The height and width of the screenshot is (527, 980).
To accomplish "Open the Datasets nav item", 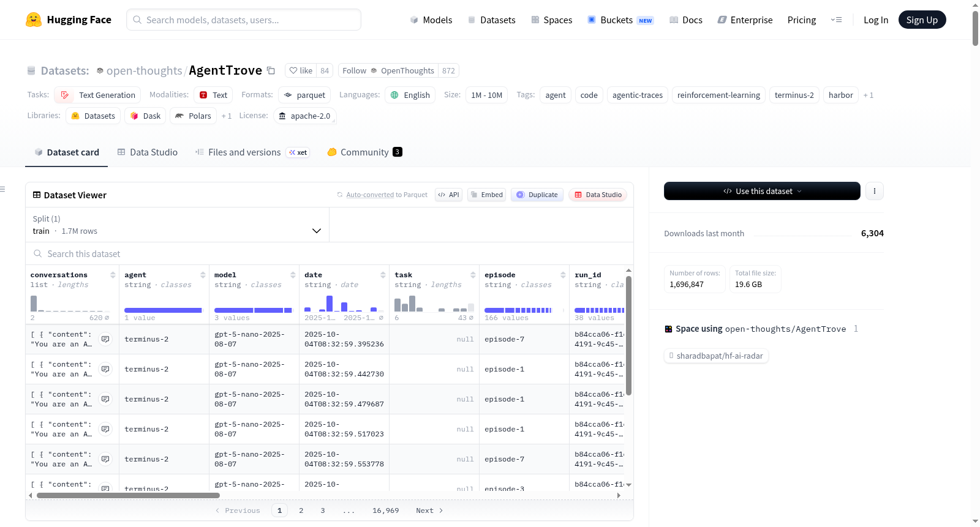I will (492, 20).
